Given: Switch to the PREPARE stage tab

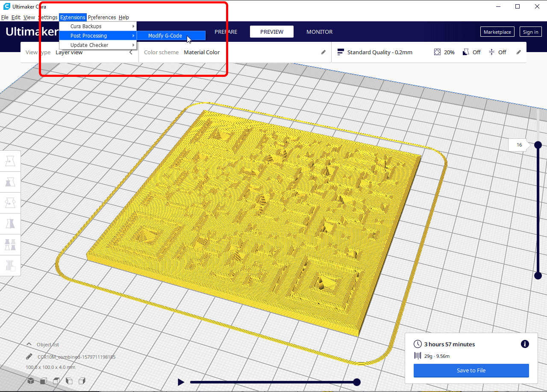Looking at the screenshot, I should coord(226,32).
